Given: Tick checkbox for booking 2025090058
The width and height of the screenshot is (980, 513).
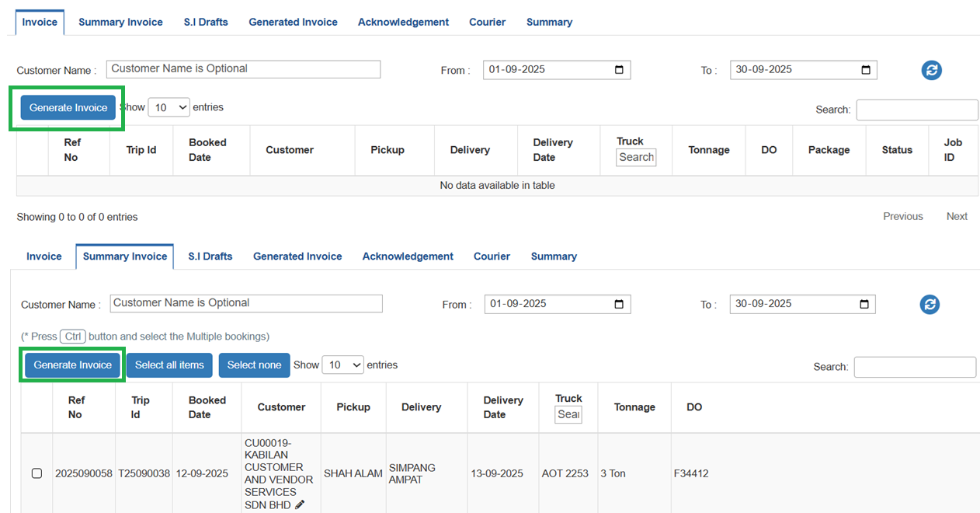Looking at the screenshot, I should click(x=36, y=473).
